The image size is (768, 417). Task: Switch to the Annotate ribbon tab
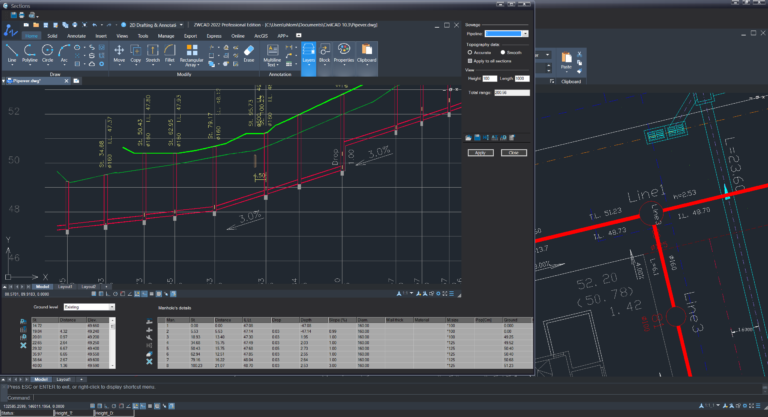(75, 35)
